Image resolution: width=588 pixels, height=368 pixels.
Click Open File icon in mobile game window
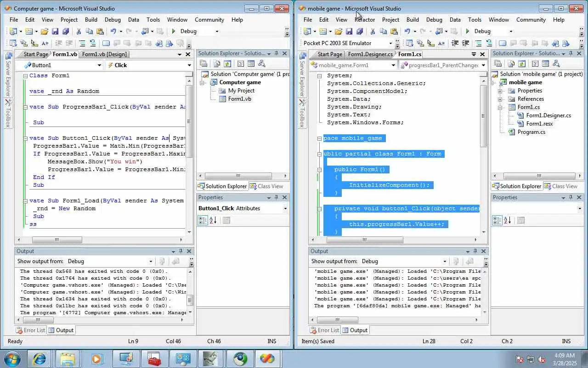338,31
